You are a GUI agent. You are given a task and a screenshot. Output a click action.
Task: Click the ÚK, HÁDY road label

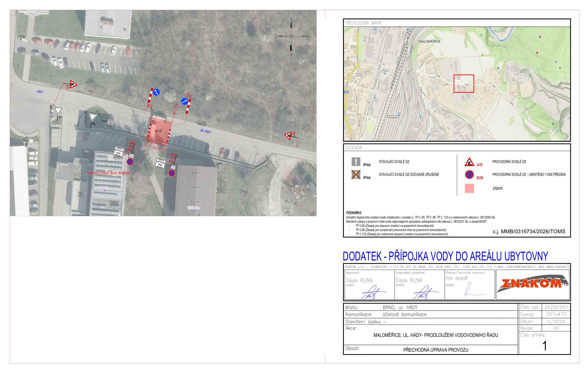click(206, 131)
